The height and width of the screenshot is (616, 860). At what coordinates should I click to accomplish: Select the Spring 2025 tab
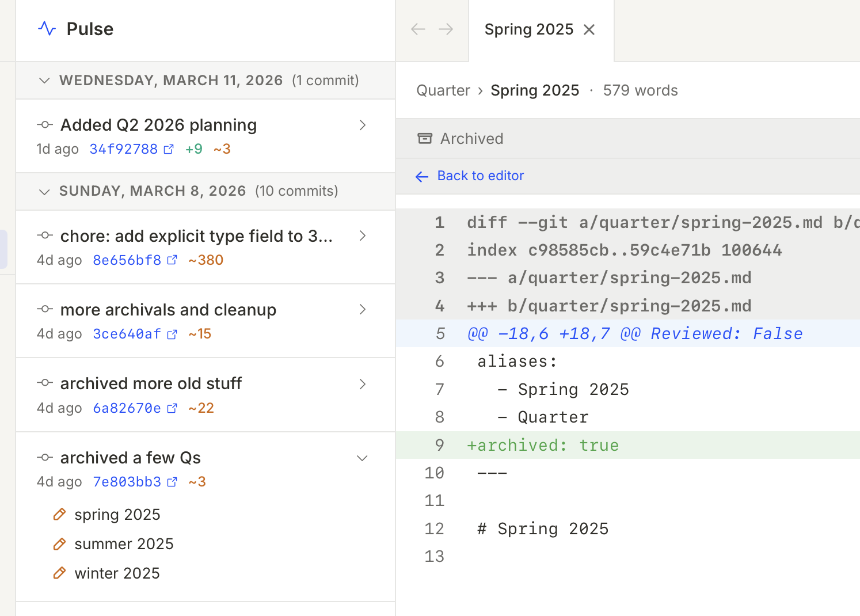528,30
